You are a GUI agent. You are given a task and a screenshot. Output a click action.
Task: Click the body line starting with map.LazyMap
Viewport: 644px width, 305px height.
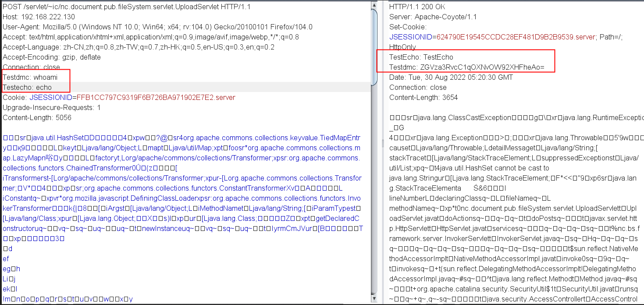(181, 158)
